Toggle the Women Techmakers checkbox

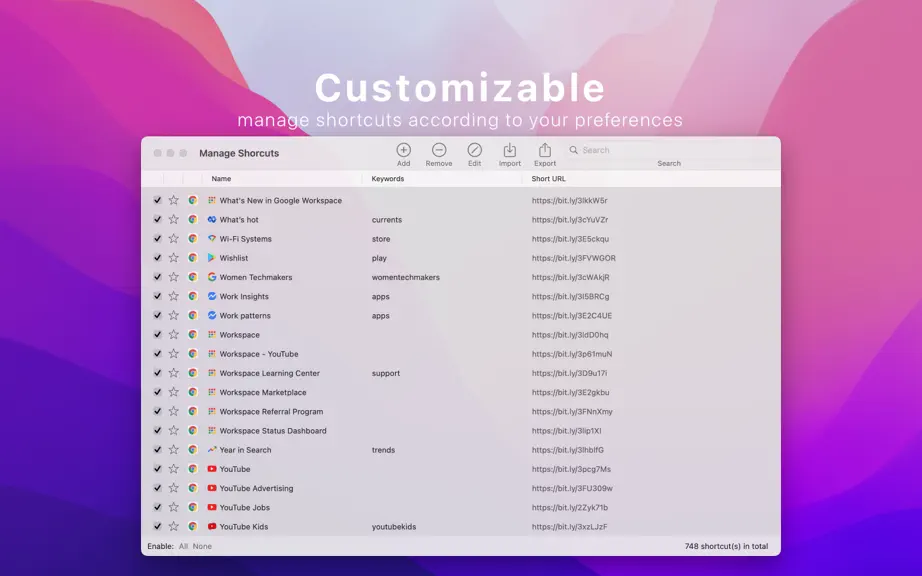coord(157,277)
